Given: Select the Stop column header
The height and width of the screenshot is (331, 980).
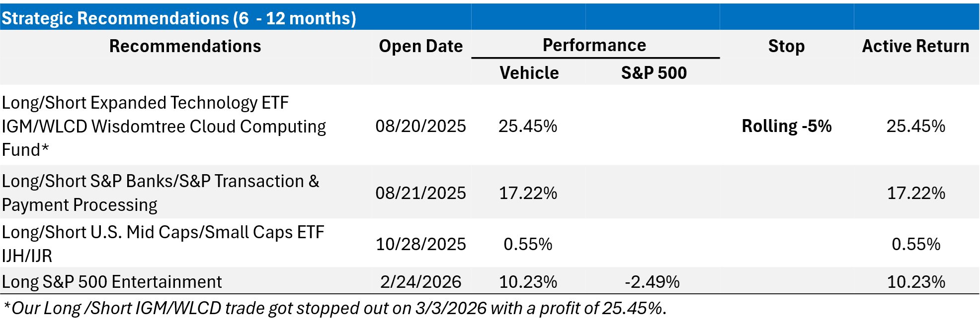Looking at the screenshot, I should pyautogui.click(x=786, y=46).
